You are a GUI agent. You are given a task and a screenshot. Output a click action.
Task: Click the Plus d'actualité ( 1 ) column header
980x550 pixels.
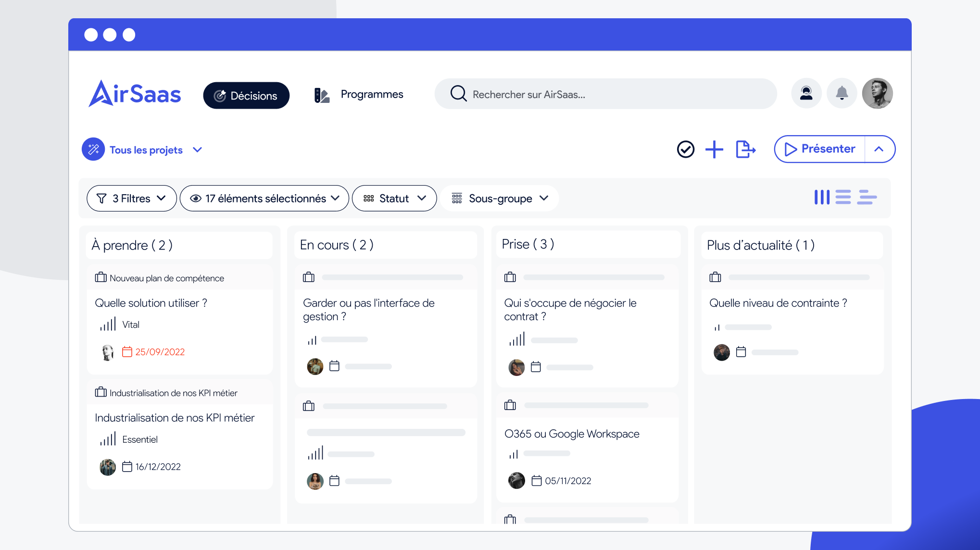(792, 245)
